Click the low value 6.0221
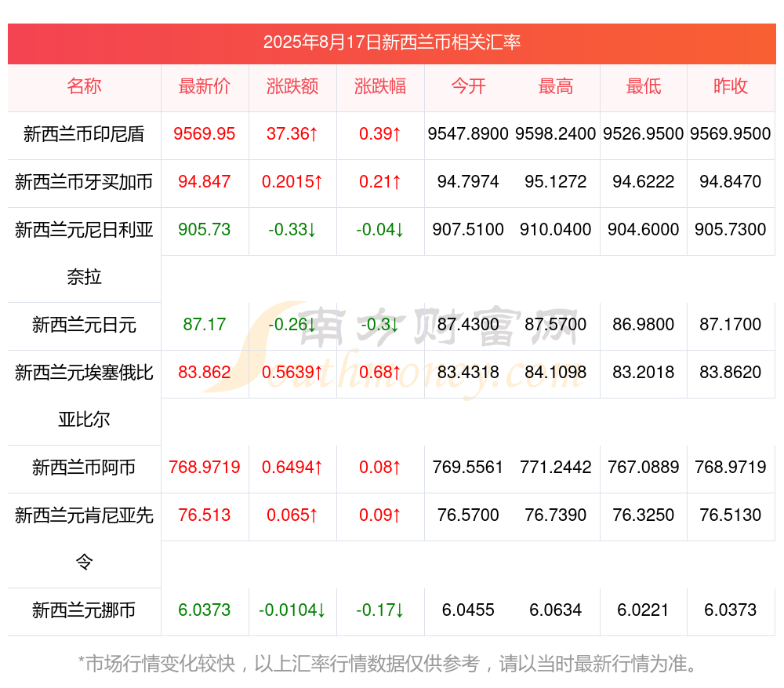784x688 pixels. 644,610
